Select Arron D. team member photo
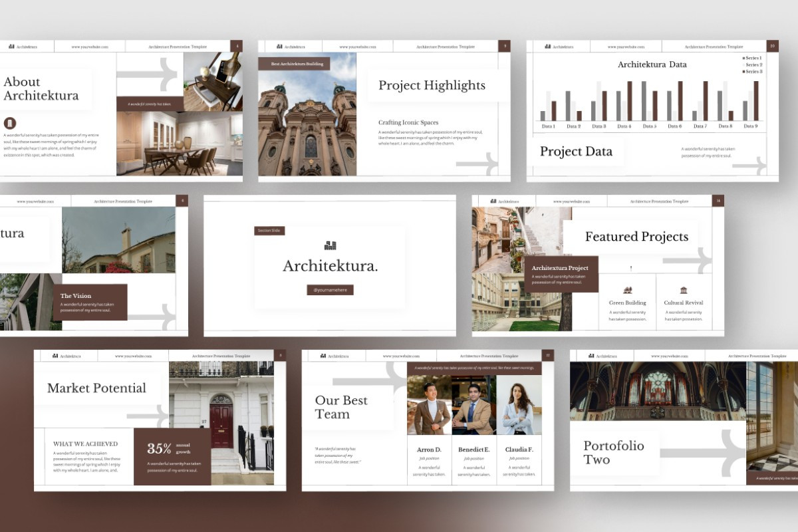This screenshot has height=532, width=798. tap(429, 405)
